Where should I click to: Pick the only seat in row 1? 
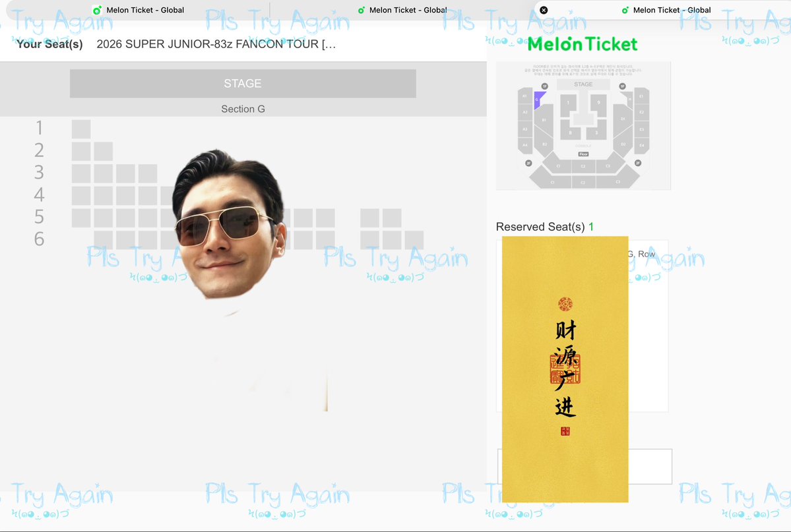pyautogui.click(x=81, y=129)
